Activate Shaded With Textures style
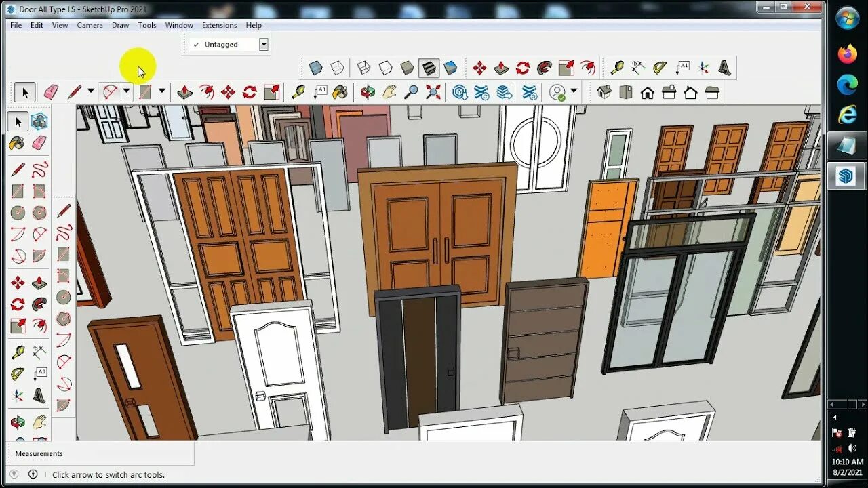The width and height of the screenshot is (868, 488). click(427, 67)
